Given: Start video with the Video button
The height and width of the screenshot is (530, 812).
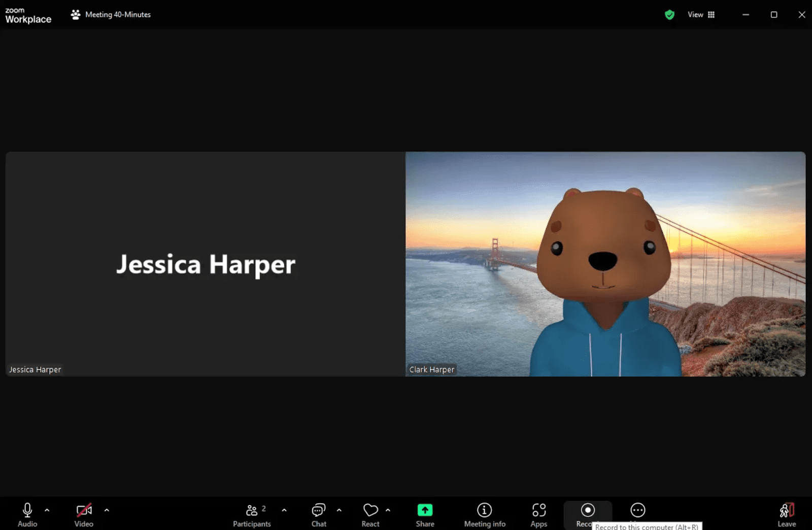Looking at the screenshot, I should click(x=84, y=515).
